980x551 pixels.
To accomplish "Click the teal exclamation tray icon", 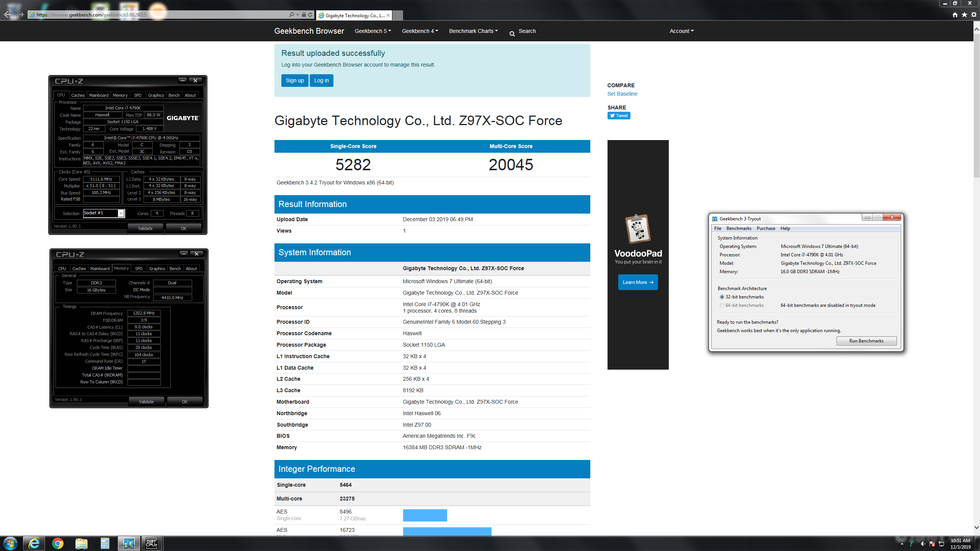I will click(x=911, y=544).
